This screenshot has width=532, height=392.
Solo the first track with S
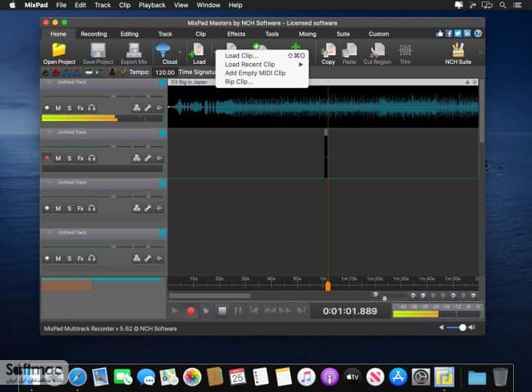[69, 108]
